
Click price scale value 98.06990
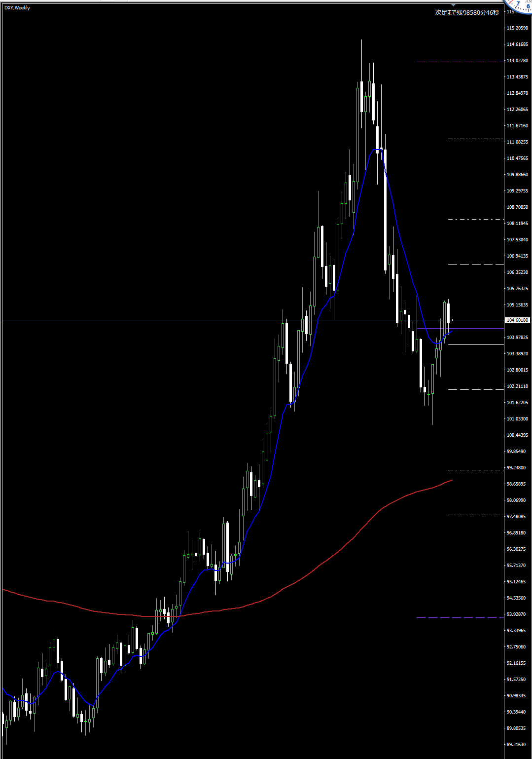coord(516,500)
